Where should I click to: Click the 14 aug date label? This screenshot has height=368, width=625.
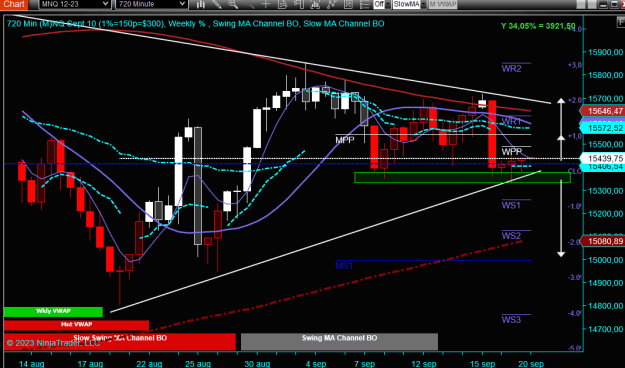tap(31, 364)
